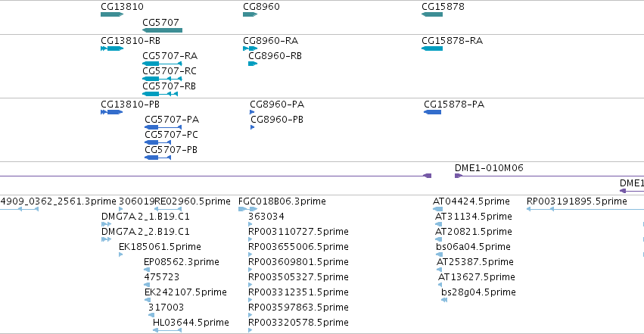The width and height of the screenshot is (644, 334).
Task: Click protein CG15878-PA label
Action: [x=454, y=105]
